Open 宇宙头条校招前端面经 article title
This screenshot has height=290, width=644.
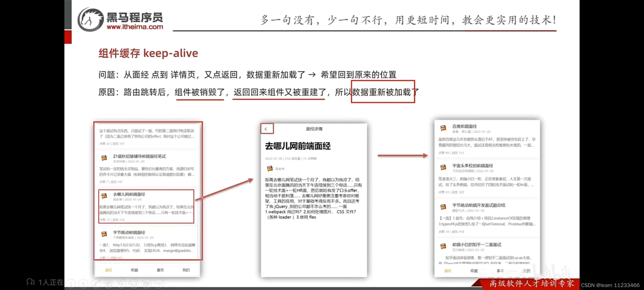pos(473,166)
